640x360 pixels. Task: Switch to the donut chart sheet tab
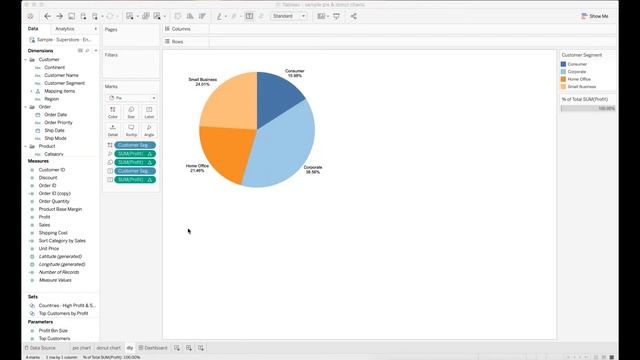(109, 348)
